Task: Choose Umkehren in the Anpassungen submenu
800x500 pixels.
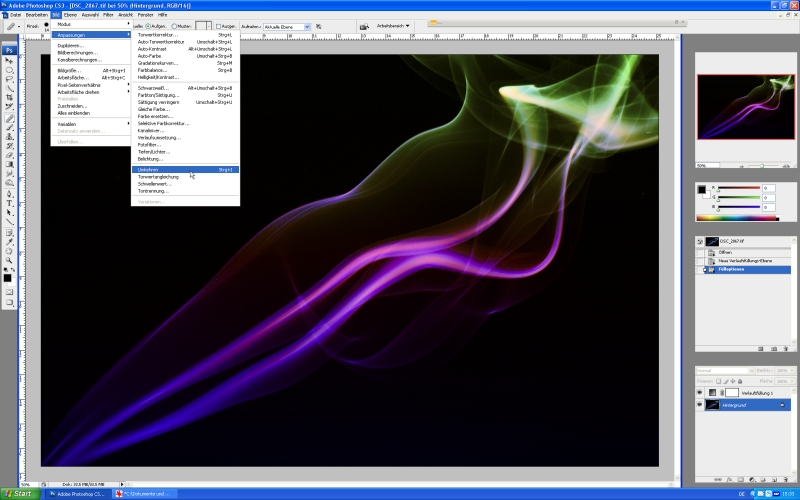Action: coord(185,169)
